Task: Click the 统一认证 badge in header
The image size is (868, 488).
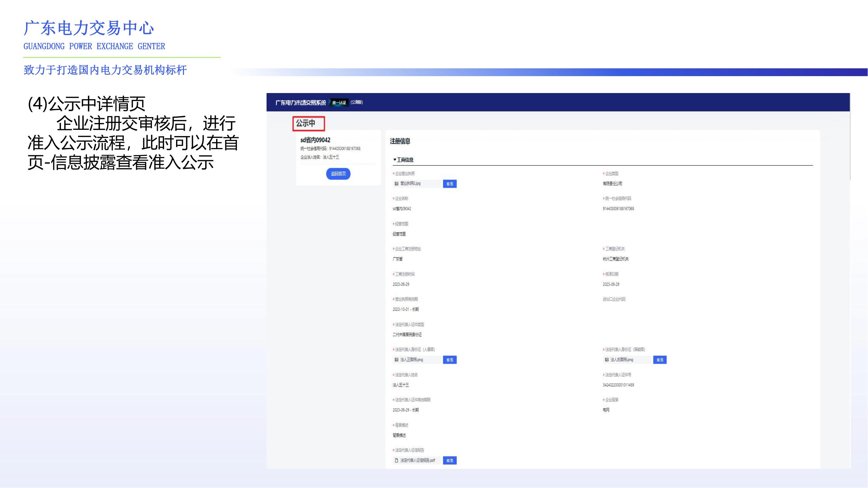Action: point(339,102)
